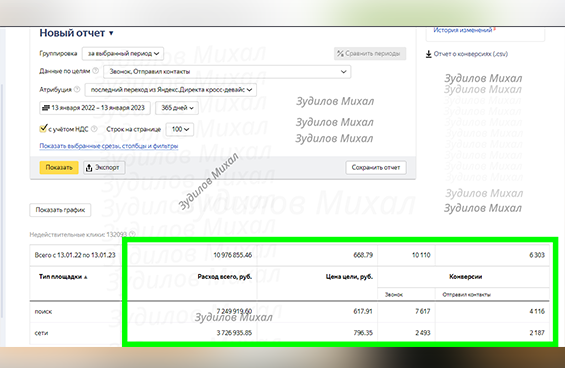This screenshot has width=565, height=368.
Task: Click the поиск spend value 7 249 919.60
Action: click(x=234, y=311)
